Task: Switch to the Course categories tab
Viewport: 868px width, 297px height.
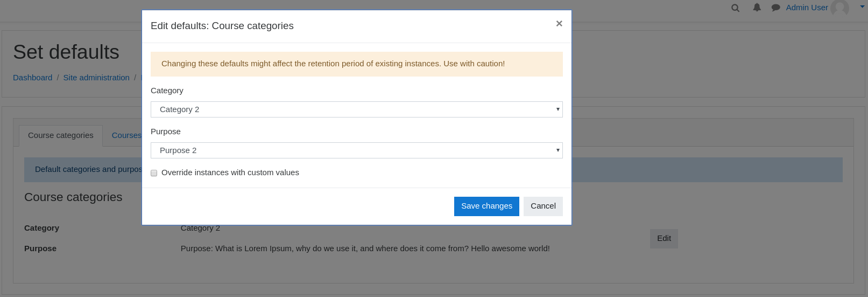Action: [x=61, y=136]
